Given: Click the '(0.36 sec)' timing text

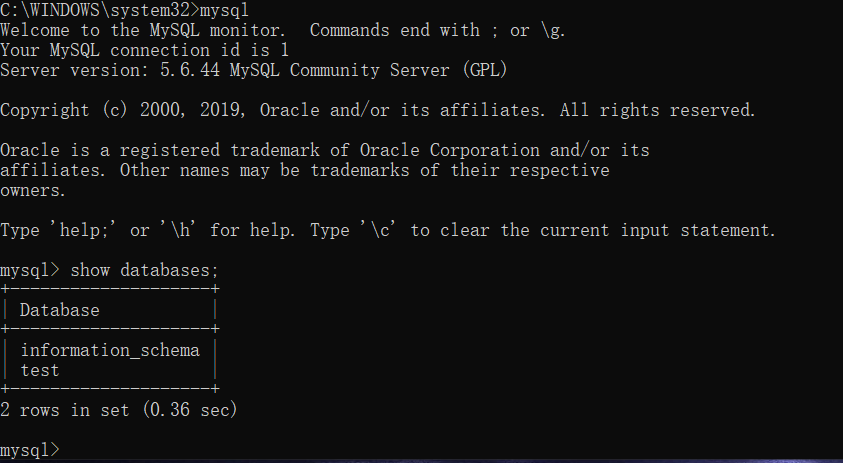Looking at the screenshot, I should click(x=189, y=410).
